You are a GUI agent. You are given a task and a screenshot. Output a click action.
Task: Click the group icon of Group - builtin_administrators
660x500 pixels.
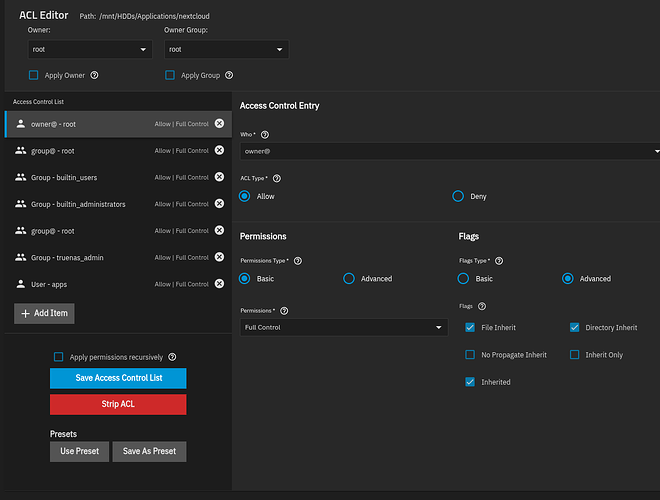point(20,204)
